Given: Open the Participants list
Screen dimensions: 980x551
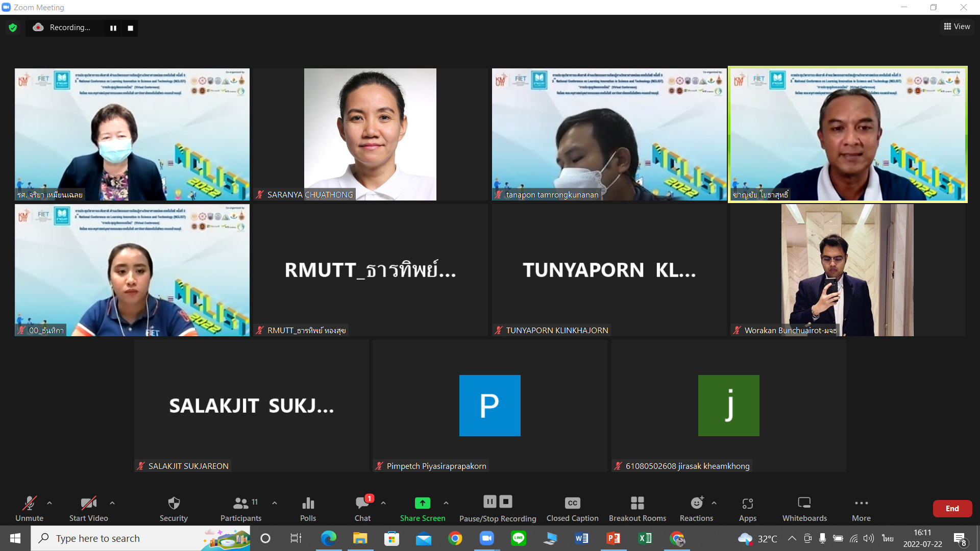Looking at the screenshot, I should pyautogui.click(x=240, y=504).
